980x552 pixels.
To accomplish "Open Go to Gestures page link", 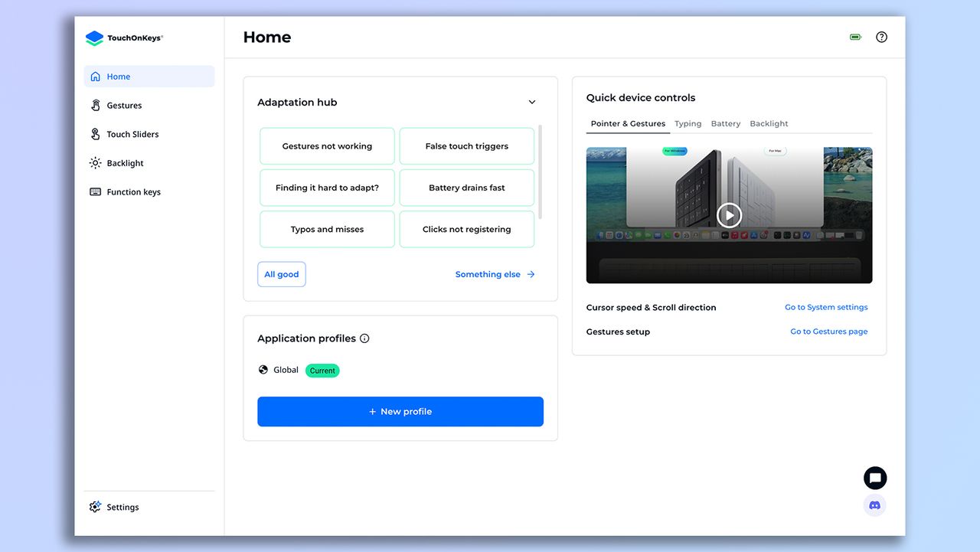I will click(x=829, y=332).
